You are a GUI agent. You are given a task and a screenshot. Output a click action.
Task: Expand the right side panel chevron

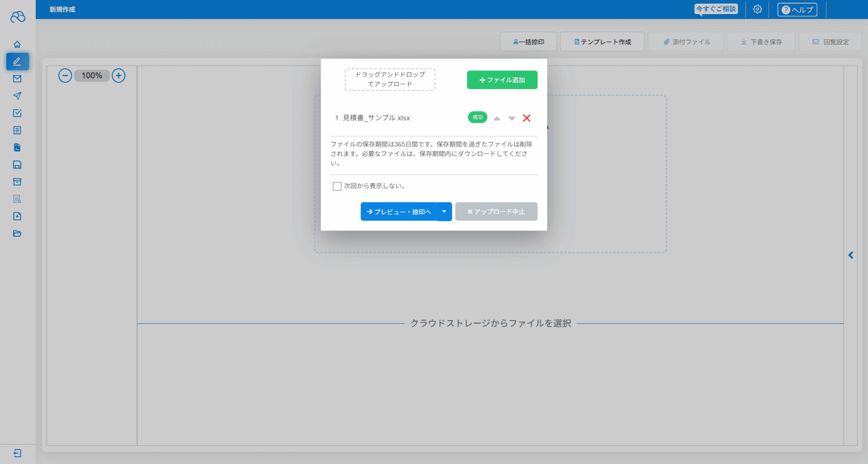pyautogui.click(x=851, y=255)
